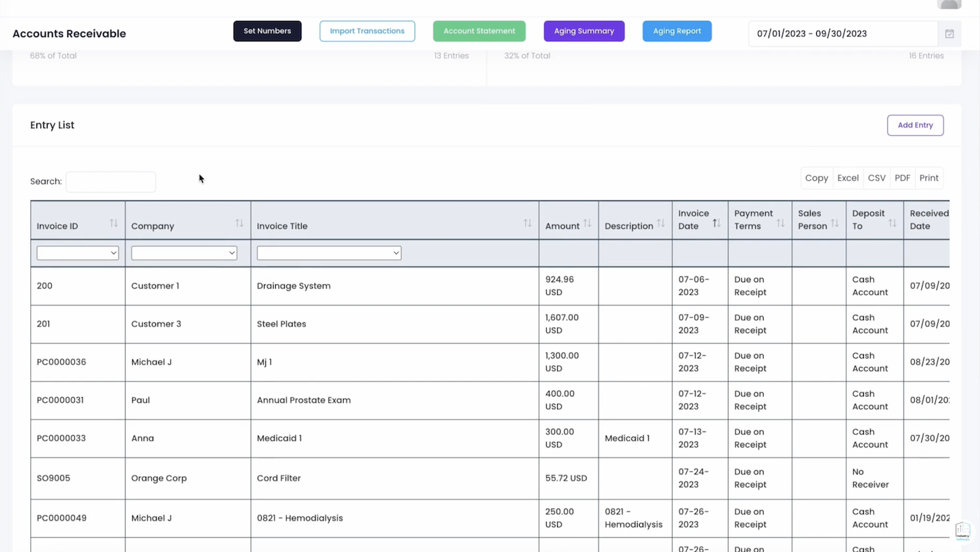Sort table by Company column arrows

[x=239, y=223]
